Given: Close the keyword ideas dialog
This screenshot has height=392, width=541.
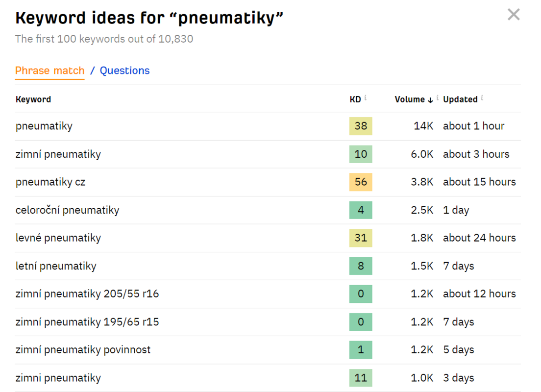Looking at the screenshot, I should tap(514, 15).
